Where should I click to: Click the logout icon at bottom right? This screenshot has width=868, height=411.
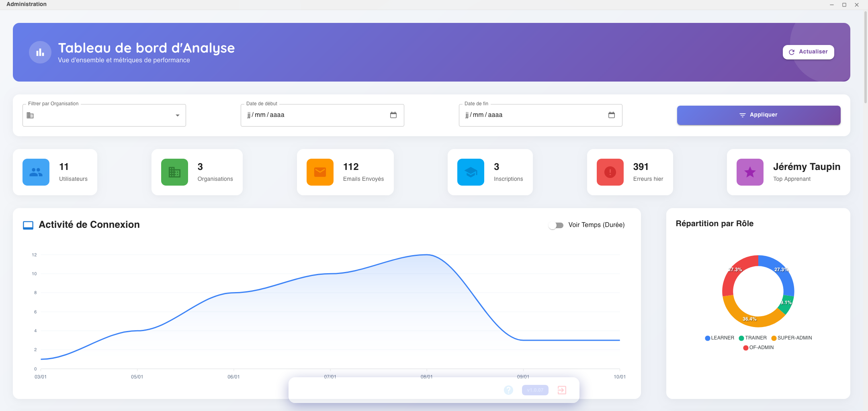tap(562, 389)
